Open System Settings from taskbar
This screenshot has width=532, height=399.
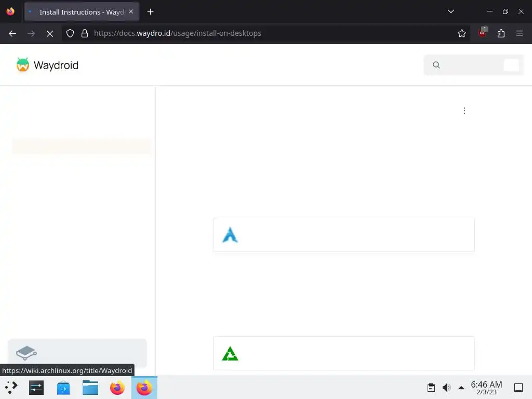coord(36,388)
